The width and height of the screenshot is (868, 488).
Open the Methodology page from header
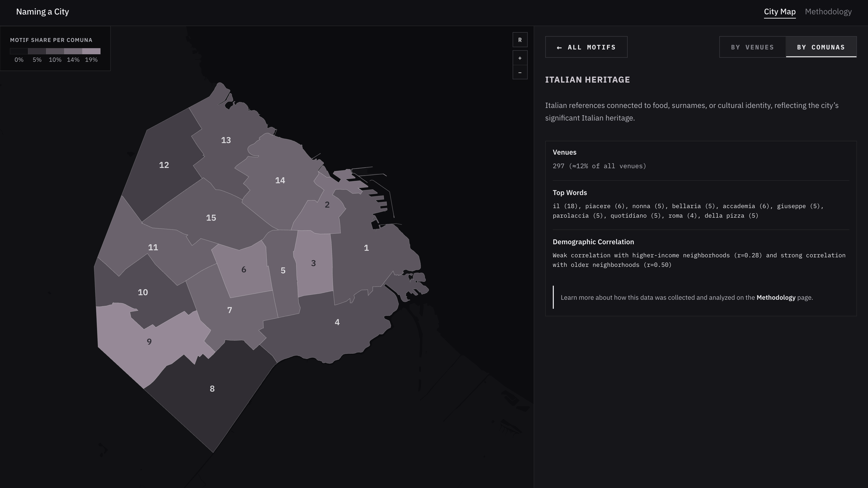point(828,12)
